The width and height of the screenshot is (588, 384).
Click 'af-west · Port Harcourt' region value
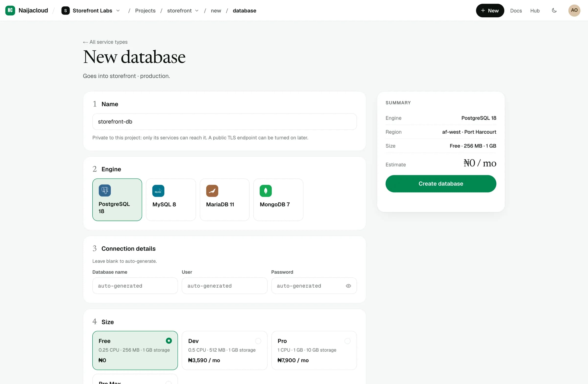(469, 132)
